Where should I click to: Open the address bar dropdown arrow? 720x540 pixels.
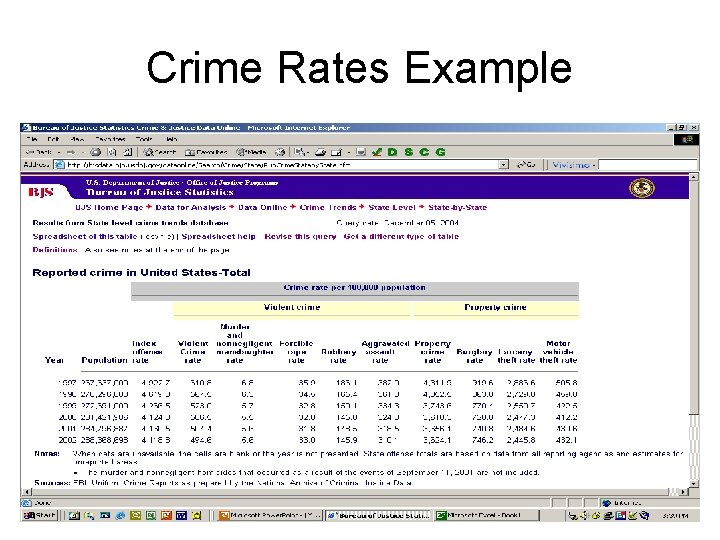click(504, 164)
